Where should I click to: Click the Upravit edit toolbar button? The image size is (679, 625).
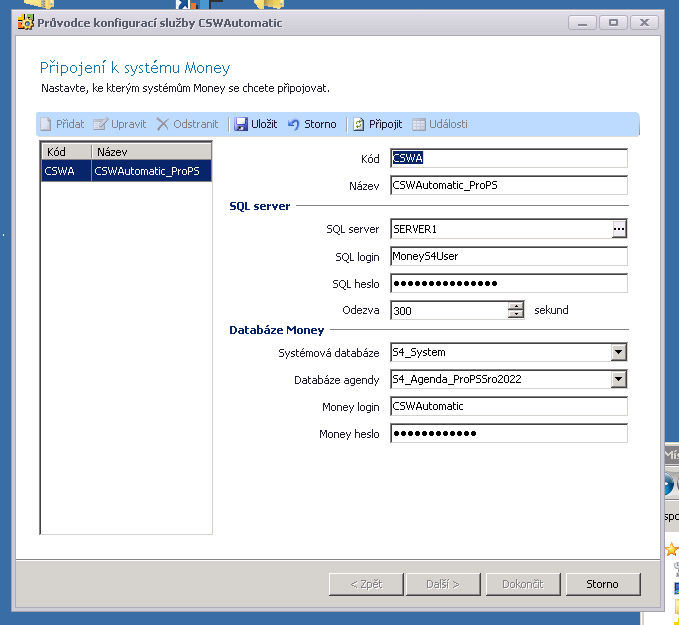point(120,124)
